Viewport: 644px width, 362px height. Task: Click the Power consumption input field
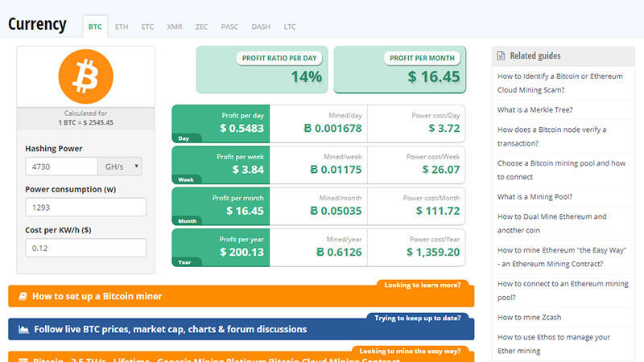pyautogui.click(x=85, y=207)
